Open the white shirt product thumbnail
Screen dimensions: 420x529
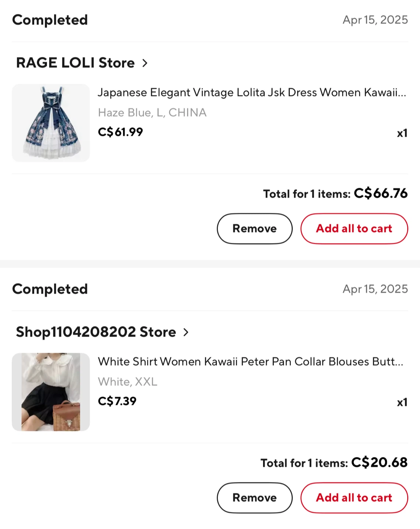pyautogui.click(x=51, y=392)
